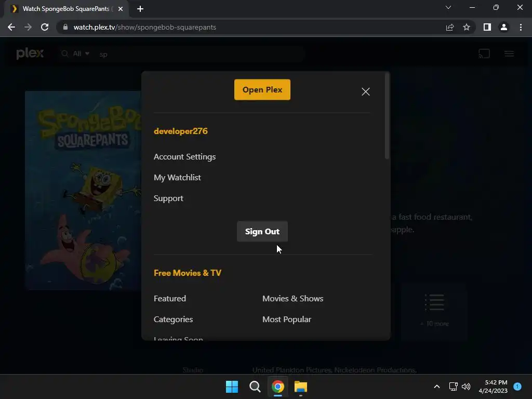View site information via the lock icon
Screen dimensions: 532x399
(x=65, y=27)
